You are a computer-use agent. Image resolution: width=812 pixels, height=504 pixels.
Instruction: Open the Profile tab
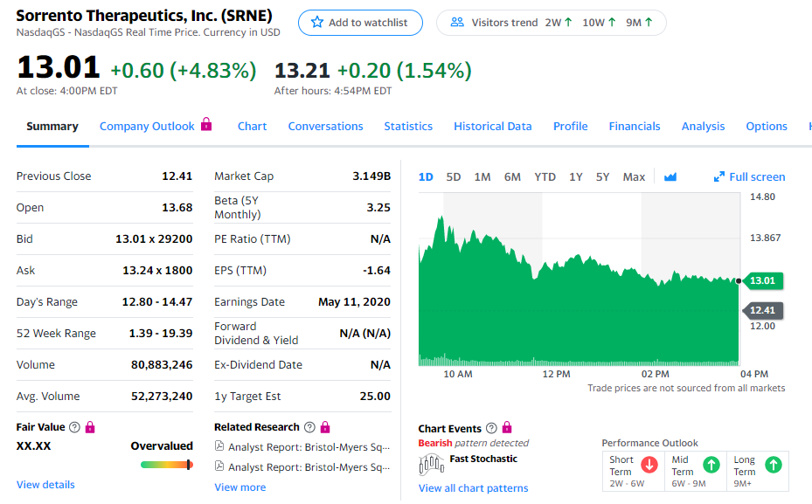(571, 127)
